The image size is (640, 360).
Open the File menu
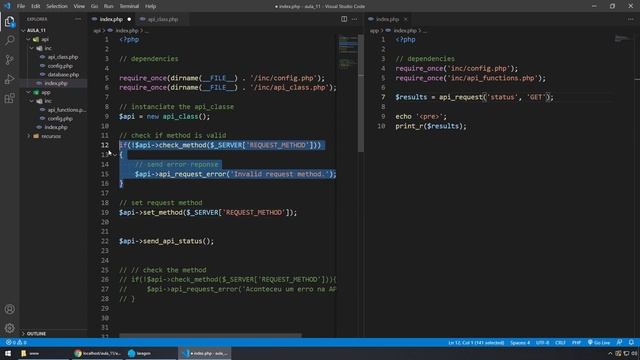point(21,6)
